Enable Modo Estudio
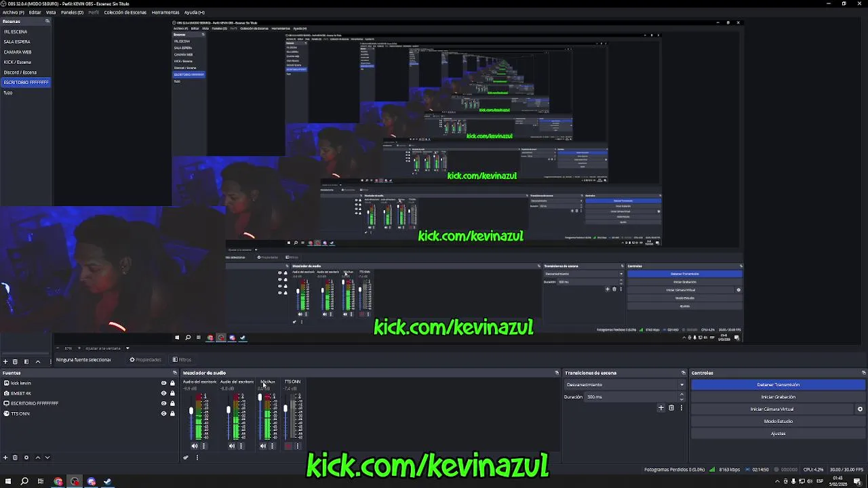 pos(778,422)
